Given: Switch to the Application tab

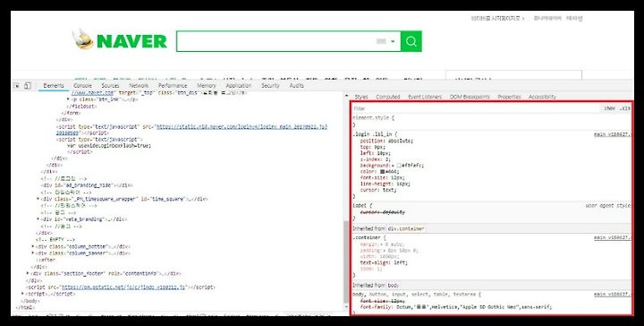Looking at the screenshot, I should pyautogui.click(x=239, y=85).
